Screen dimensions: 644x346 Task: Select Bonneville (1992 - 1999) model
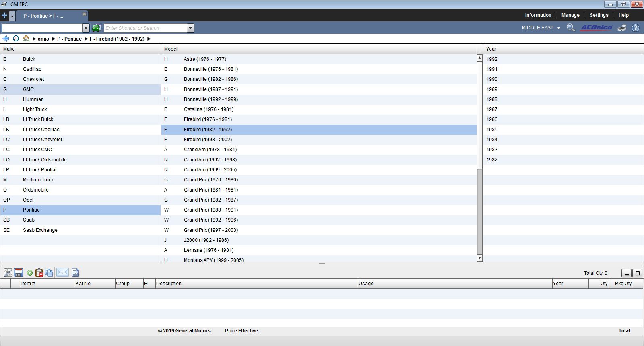point(319,99)
